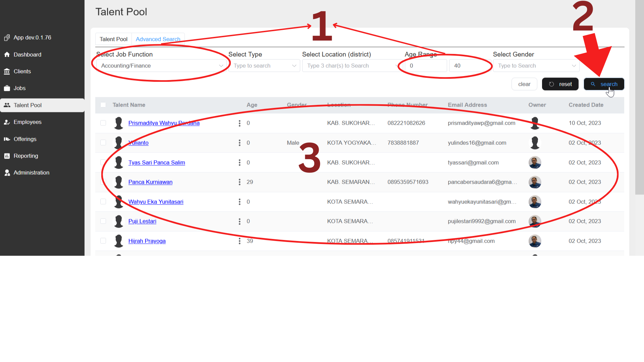Screen dimensions: 644x362
Task: Switch to the Talent Pool tab
Action: click(113, 39)
